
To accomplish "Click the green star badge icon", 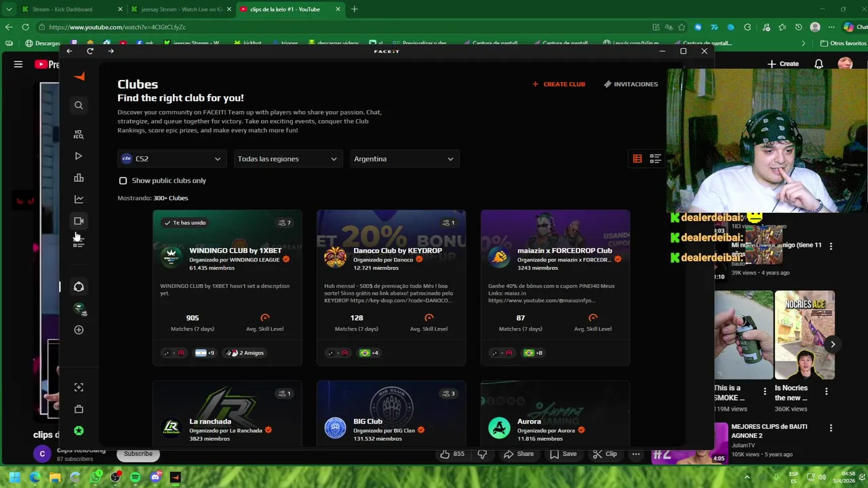I will pyautogui.click(x=79, y=430).
